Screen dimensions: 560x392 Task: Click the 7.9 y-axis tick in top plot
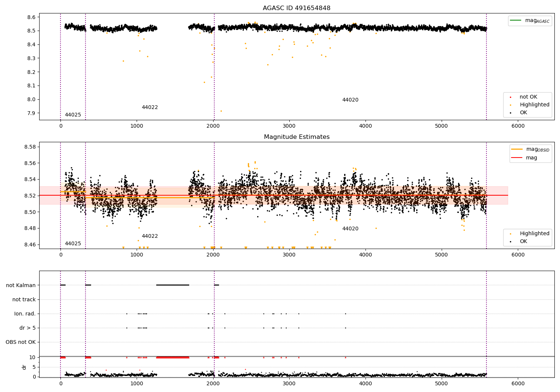coord(31,113)
